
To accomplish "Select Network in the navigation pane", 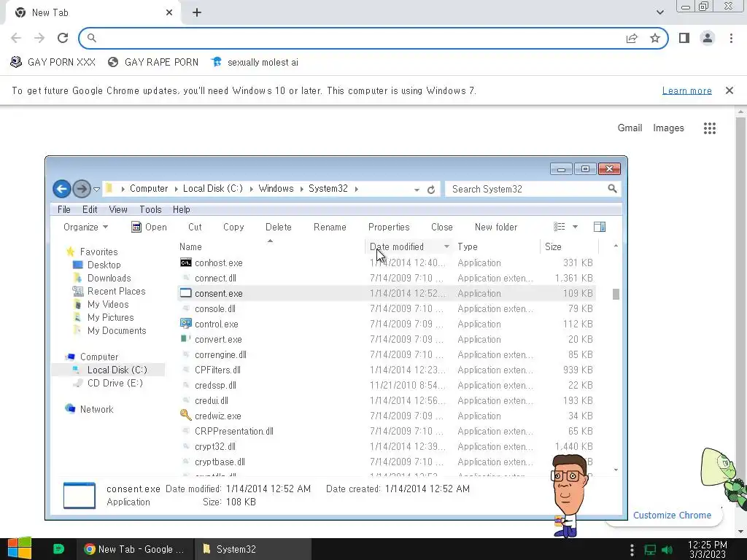I will coord(96,410).
